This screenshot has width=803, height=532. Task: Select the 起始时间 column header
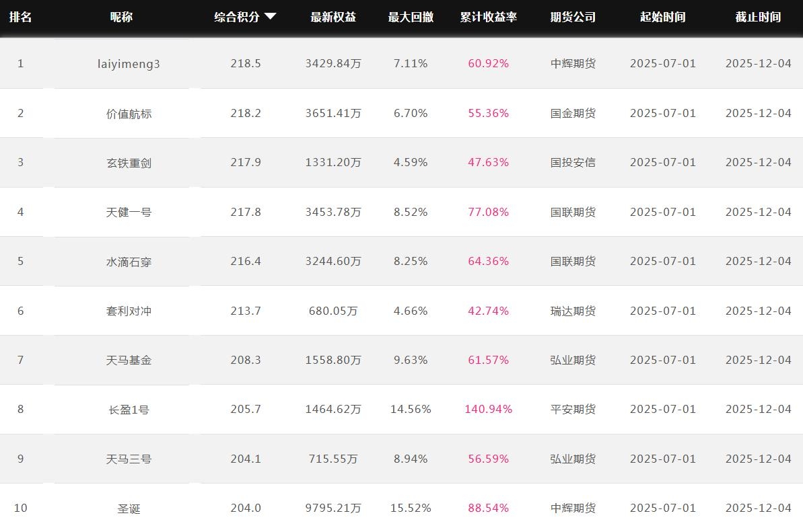tap(663, 17)
